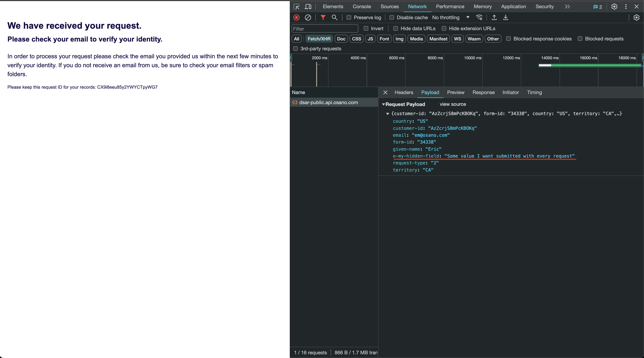Enable Blocked response cookies checkbox

(508, 39)
